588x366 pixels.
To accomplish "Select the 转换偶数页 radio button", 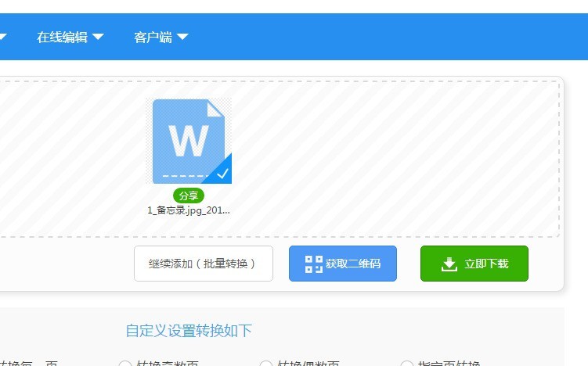I will 266,364.
